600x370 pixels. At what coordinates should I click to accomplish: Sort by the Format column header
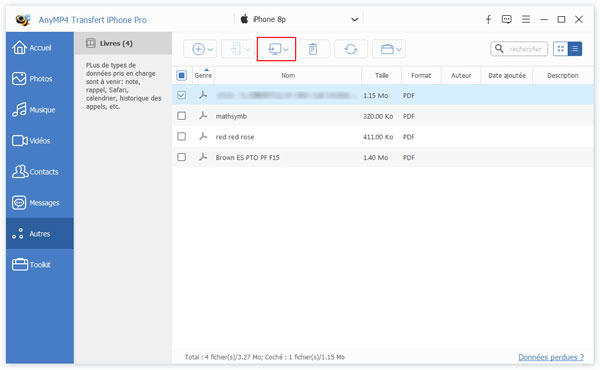click(x=421, y=75)
